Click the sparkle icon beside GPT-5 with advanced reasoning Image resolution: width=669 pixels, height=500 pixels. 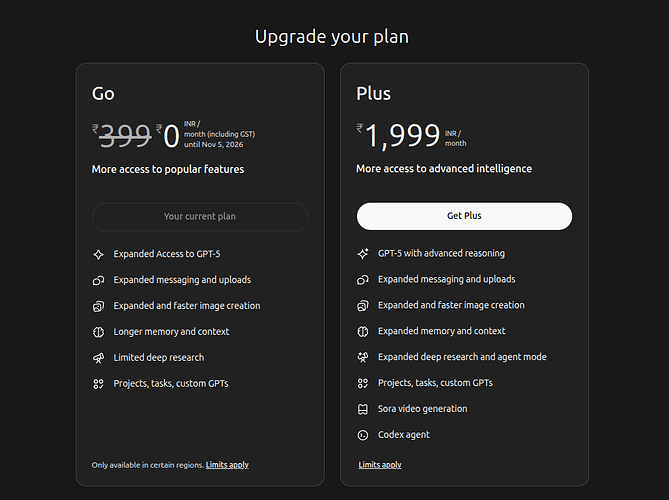click(x=363, y=254)
